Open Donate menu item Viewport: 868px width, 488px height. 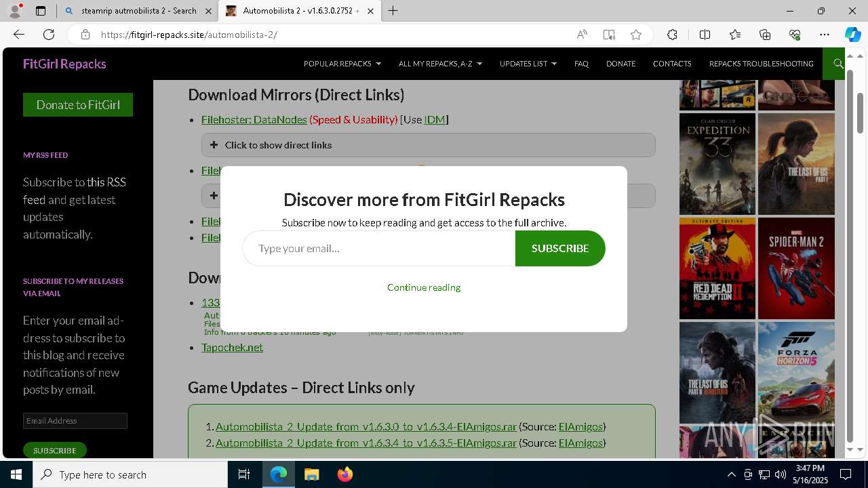tap(620, 64)
